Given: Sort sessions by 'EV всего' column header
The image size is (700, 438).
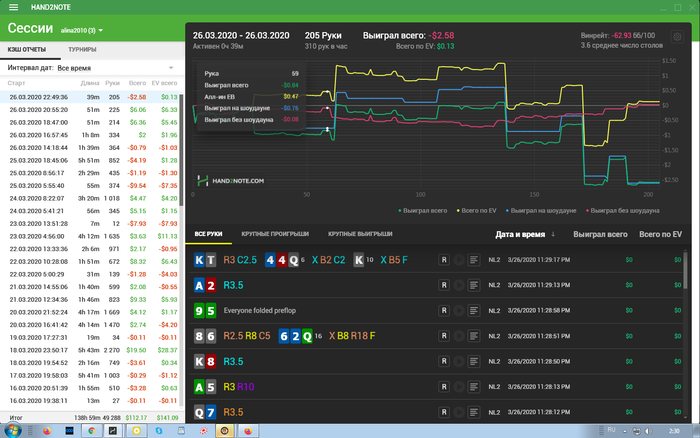Looking at the screenshot, I should (x=164, y=83).
